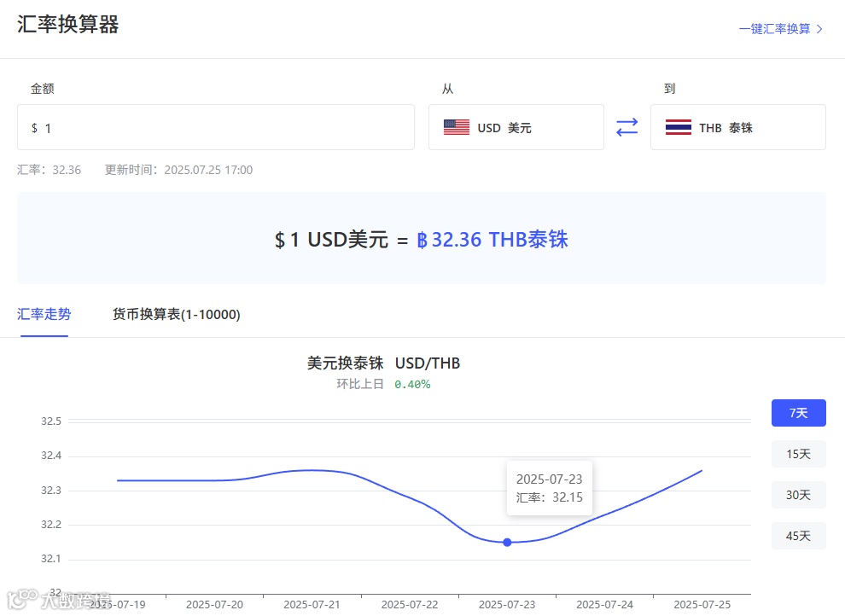Click the 2025-07-20 axis label
The image size is (845, 616).
(214, 605)
